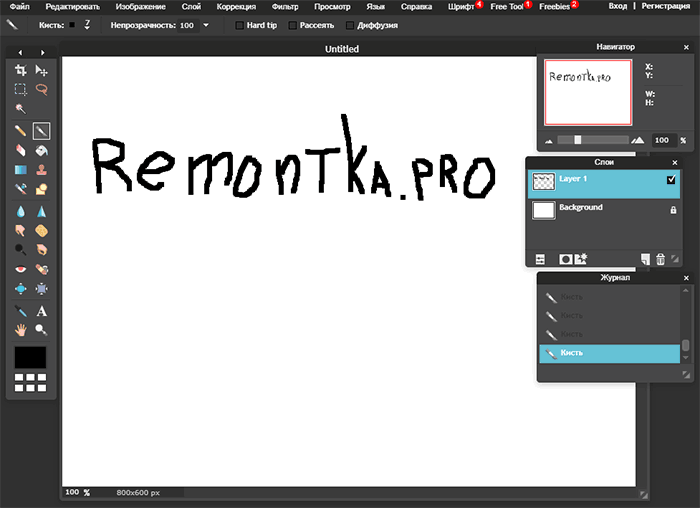
Task: Open the Изображение menu
Action: point(141,6)
